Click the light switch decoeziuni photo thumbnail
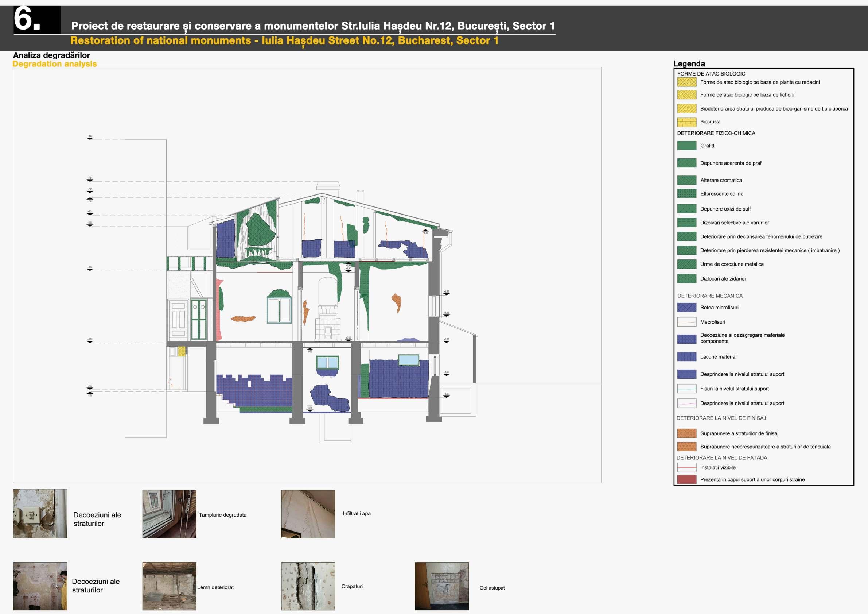This screenshot has height=614, width=868. 40,513
